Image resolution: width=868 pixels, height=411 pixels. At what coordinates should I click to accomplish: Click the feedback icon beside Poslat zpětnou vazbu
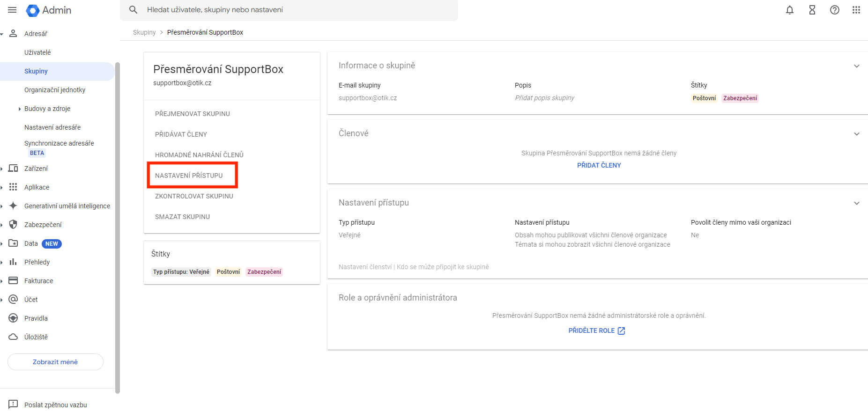(x=13, y=404)
